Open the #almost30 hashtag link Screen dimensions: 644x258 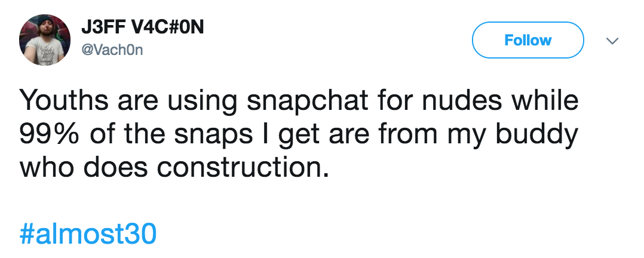pos(88,234)
